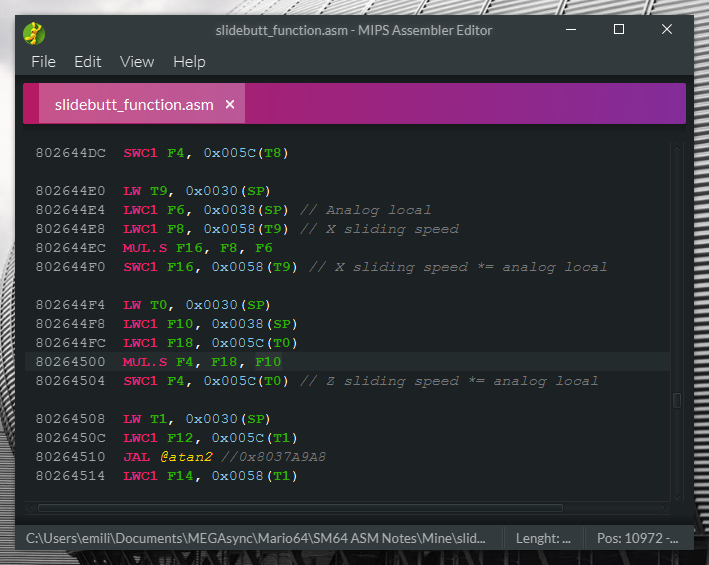Image resolution: width=709 pixels, height=565 pixels.
Task: Click the Pos: 10972 status entry
Action: [638, 538]
